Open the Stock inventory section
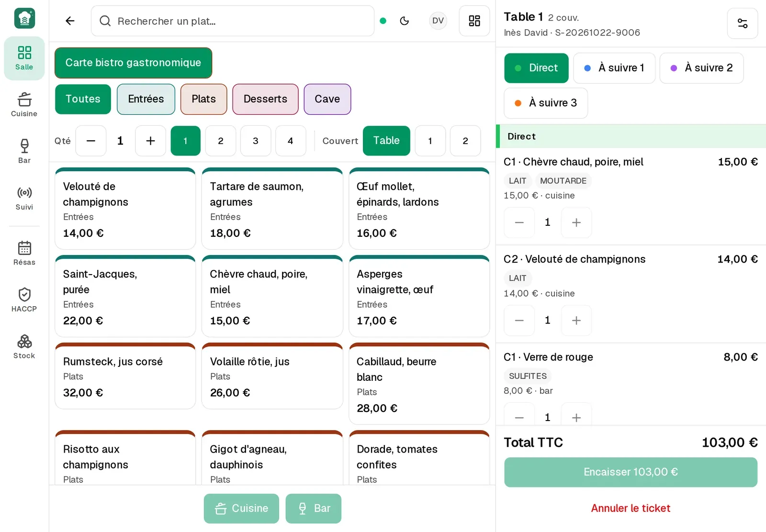Screen dimensions: 766x532 [x=24, y=347]
